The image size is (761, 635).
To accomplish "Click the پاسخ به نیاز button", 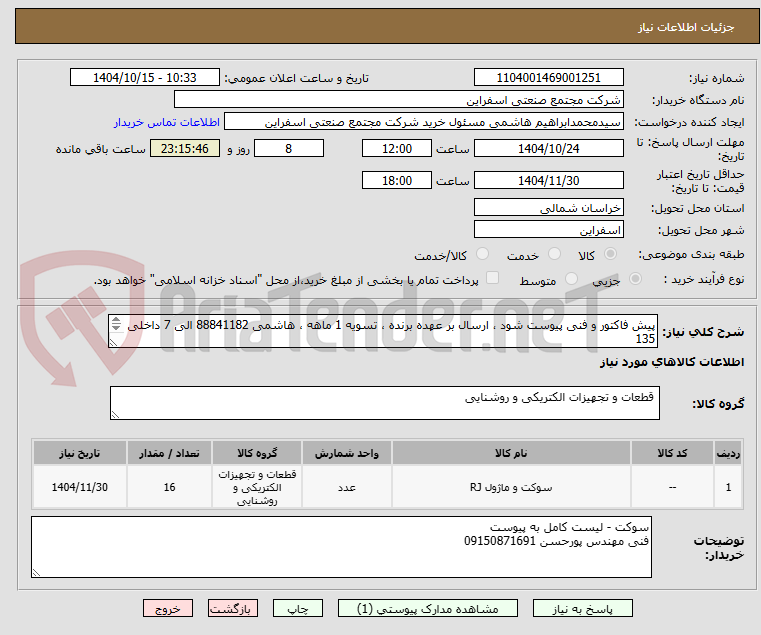I will pyautogui.click(x=582, y=608).
